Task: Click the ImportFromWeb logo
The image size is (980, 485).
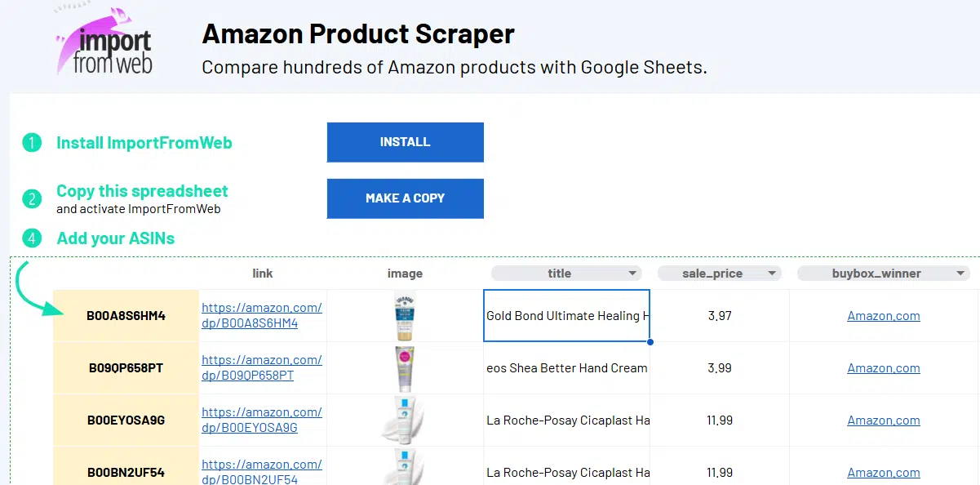Action: [104, 44]
